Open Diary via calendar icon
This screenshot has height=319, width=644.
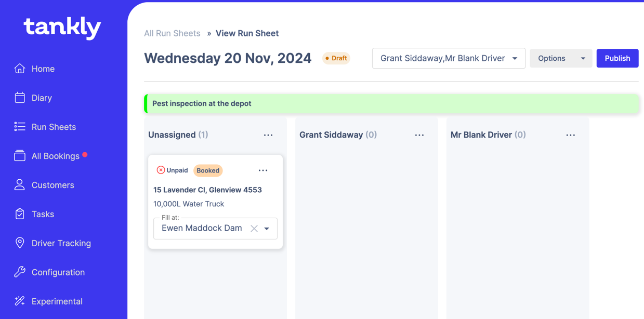click(x=20, y=98)
